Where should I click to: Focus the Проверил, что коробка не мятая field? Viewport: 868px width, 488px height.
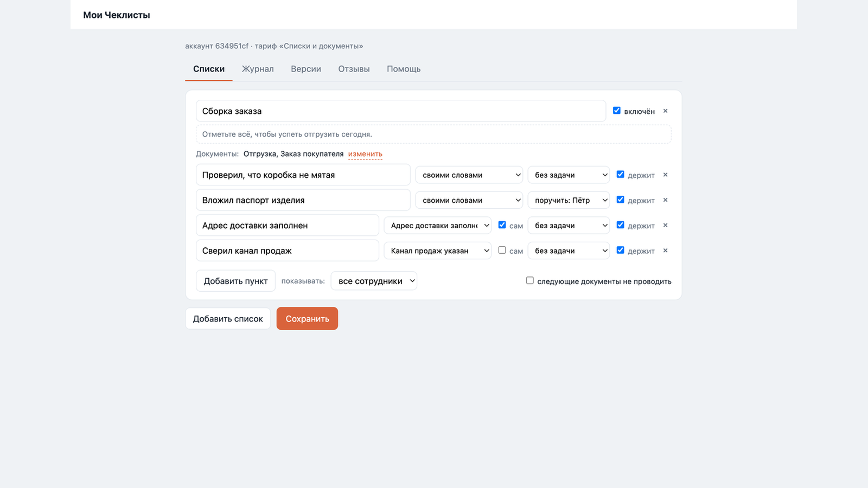pyautogui.click(x=303, y=175)
